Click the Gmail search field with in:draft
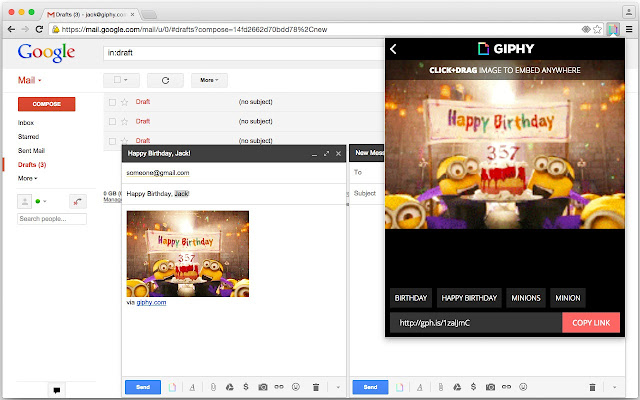This screenshot has height=400, width=640. tap(244, 53)
